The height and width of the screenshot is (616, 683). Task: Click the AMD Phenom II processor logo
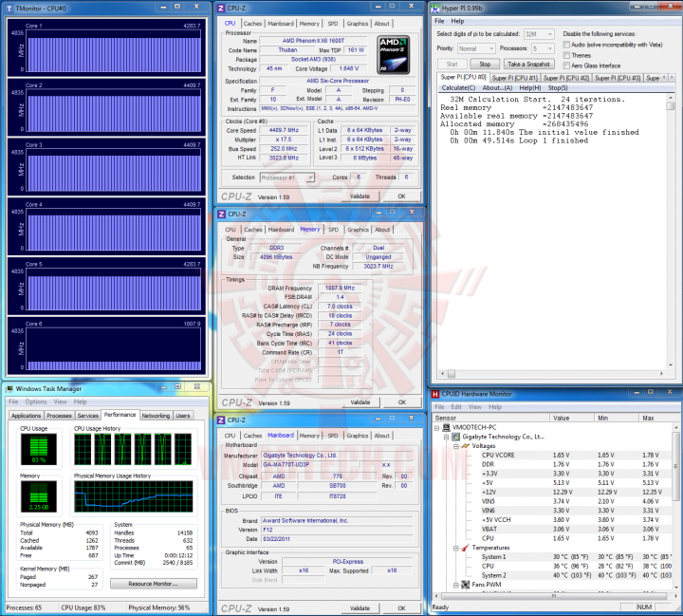pos(393,55)
